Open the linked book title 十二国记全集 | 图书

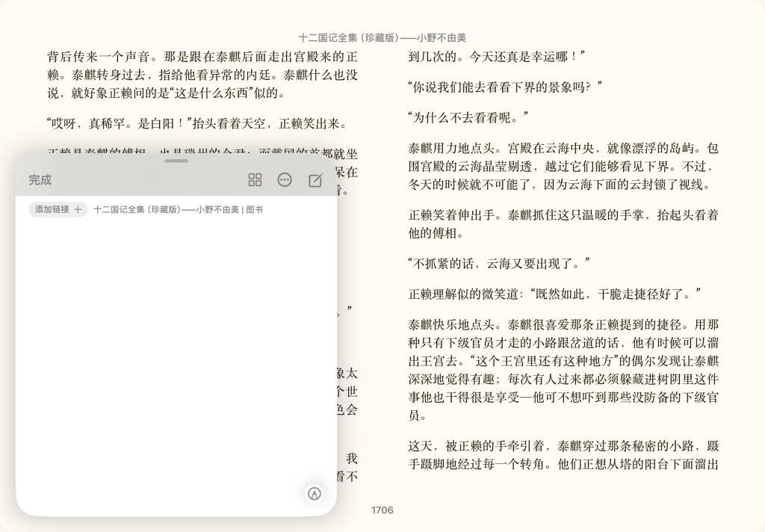click(x=178, y=209)
